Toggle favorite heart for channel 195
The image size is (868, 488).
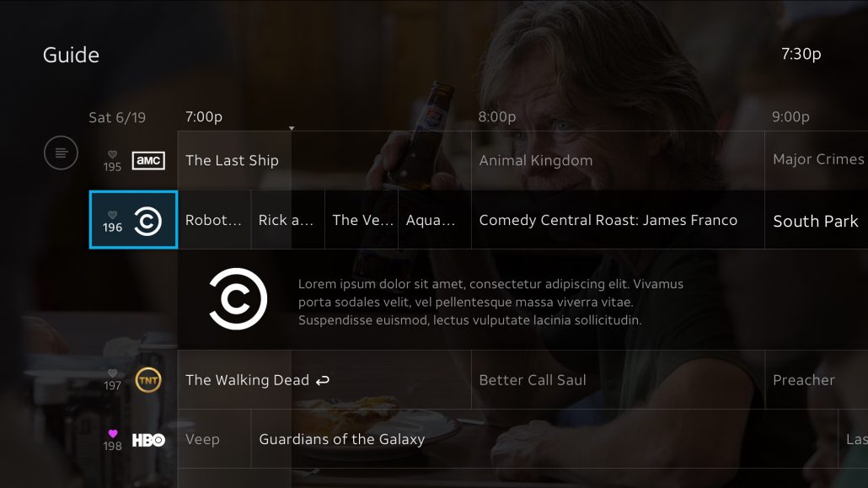(112, 154)
